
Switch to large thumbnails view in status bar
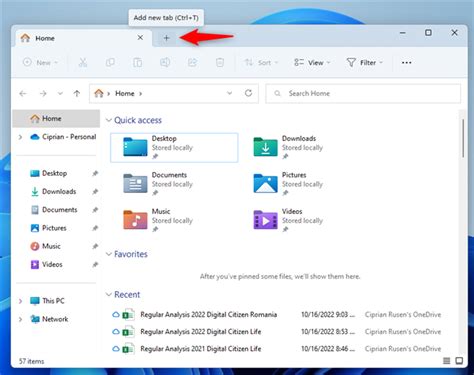point(459,361)
